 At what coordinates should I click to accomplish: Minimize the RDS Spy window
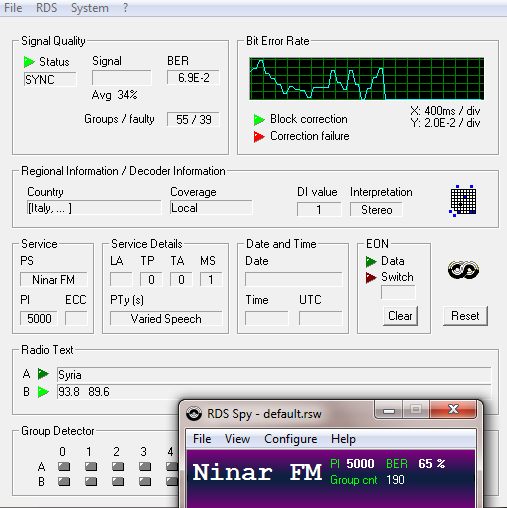(x=389, y=410)
